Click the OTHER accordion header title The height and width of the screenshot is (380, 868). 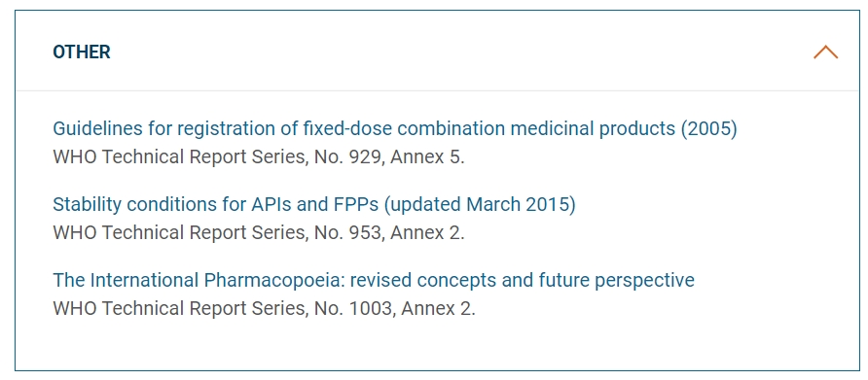pos(82,52)
